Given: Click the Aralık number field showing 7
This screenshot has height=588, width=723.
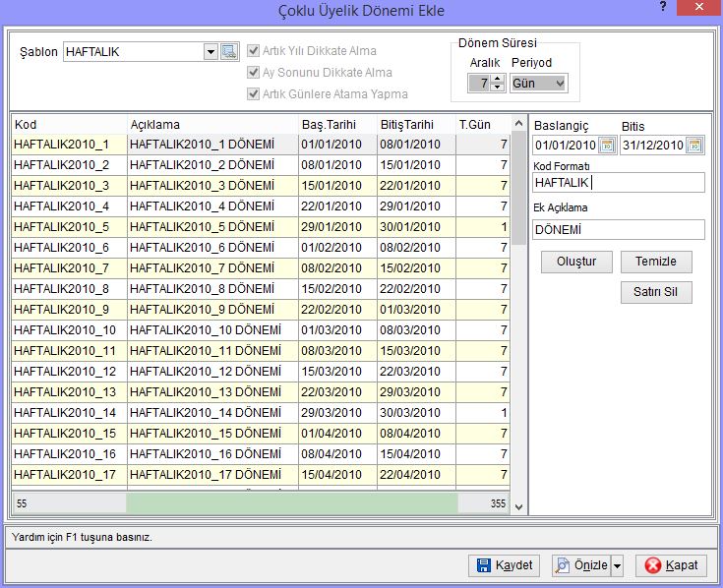Looking at the screenshot, I should click(x=480, y=84).
